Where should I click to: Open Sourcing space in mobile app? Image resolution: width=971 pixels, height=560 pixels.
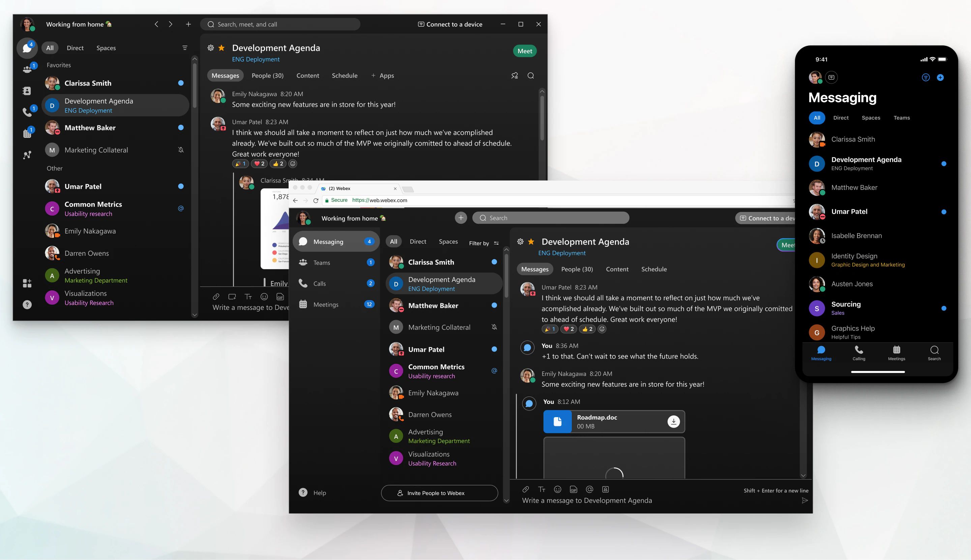pos(878,308)
